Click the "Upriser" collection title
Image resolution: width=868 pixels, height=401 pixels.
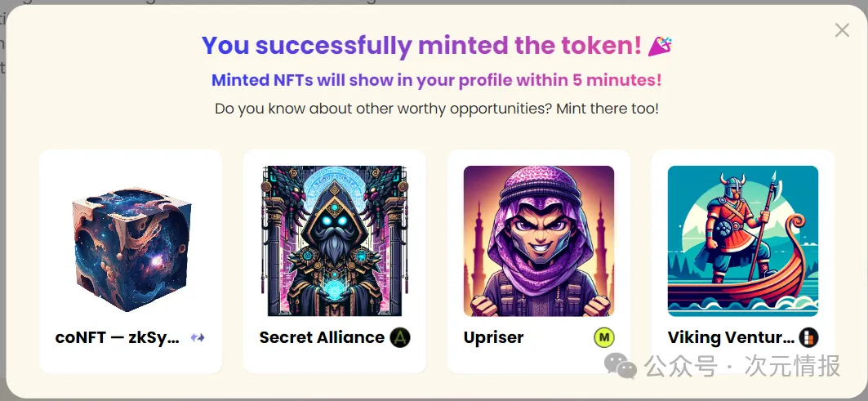click(x=493, y=337)
